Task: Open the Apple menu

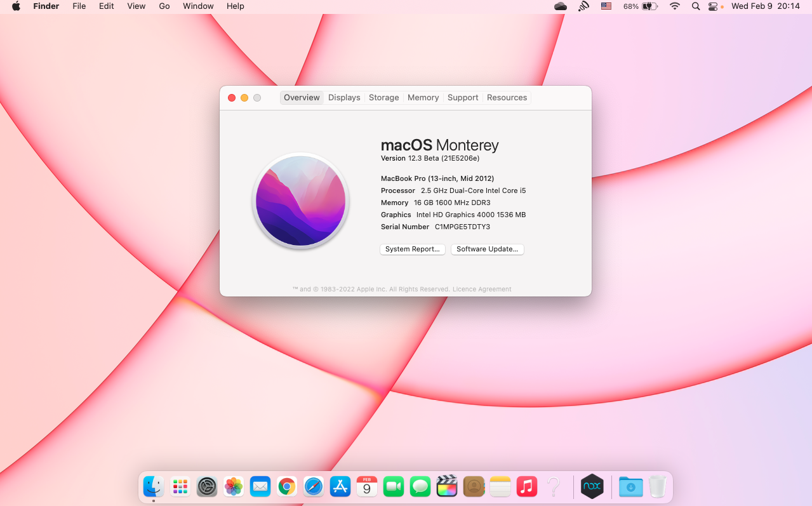Action: coord(16,6)
